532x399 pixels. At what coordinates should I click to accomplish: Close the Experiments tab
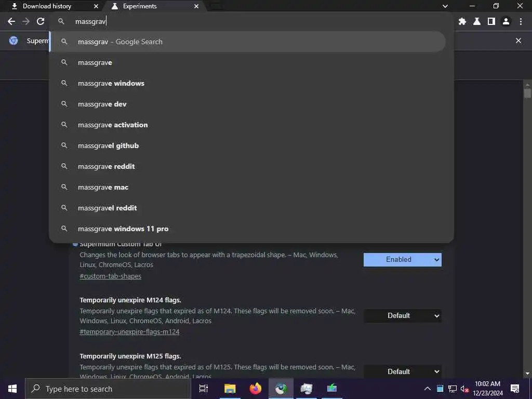(x=196, y=6)
